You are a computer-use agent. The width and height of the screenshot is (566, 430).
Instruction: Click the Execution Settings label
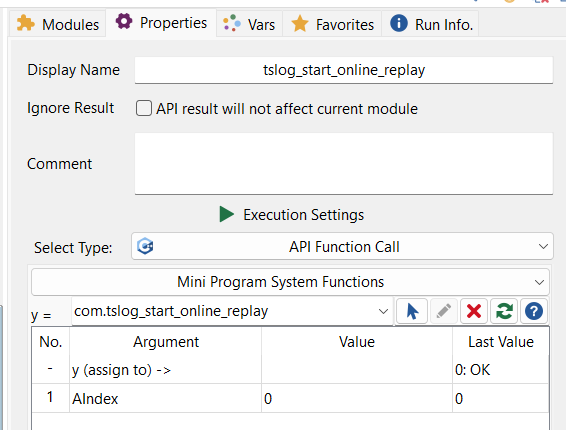pos(303,215)
